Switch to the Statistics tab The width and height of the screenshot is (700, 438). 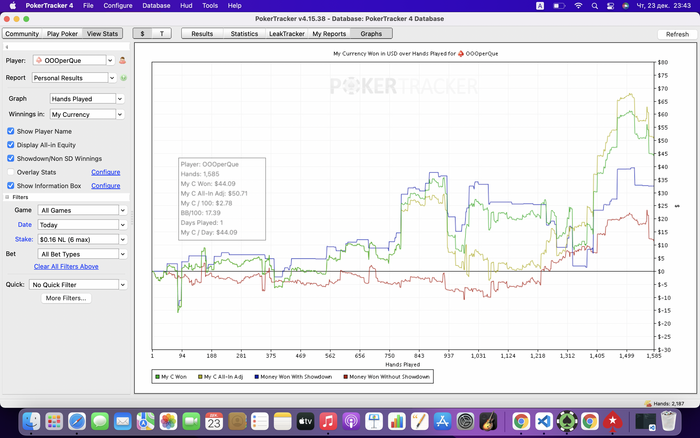[244, 33]
